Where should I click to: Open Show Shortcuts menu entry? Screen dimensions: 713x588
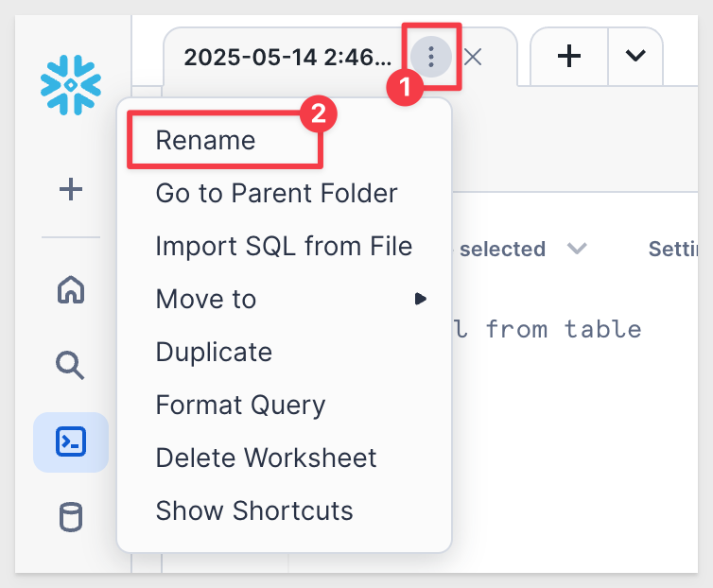[x=254, y=510]
